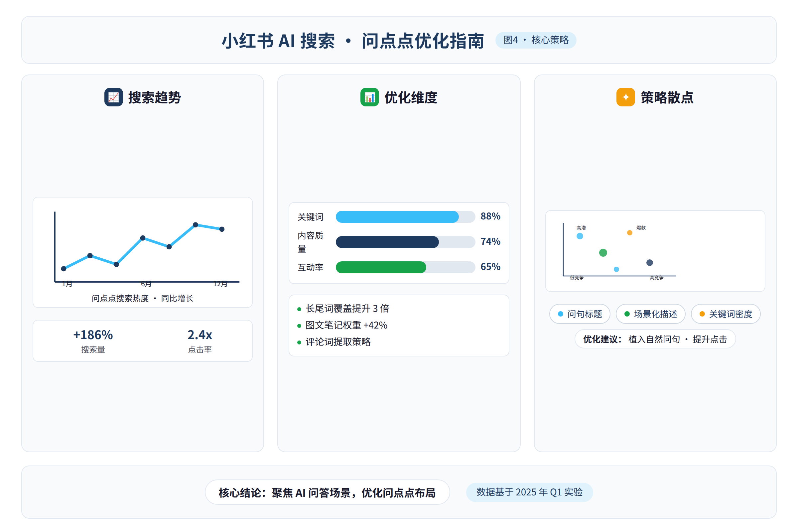Click the 优化建议 suggestion pill
The image size is (798, 532).
655,339
